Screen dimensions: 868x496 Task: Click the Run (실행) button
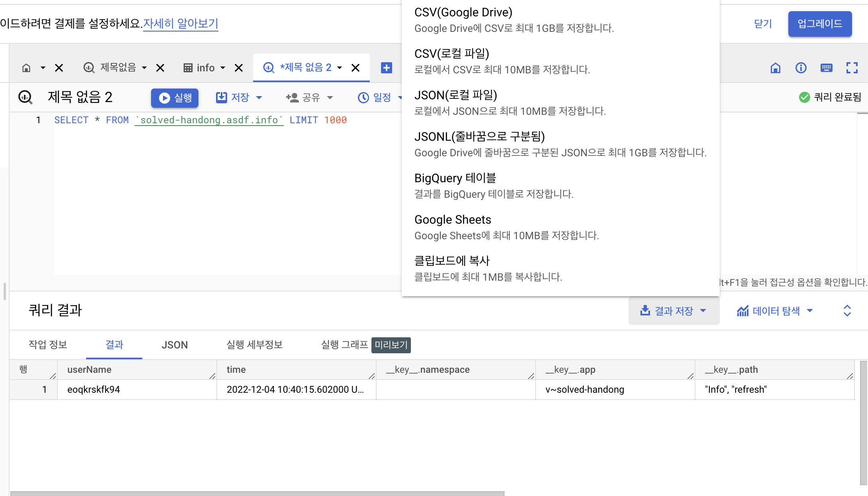point(175,98)
